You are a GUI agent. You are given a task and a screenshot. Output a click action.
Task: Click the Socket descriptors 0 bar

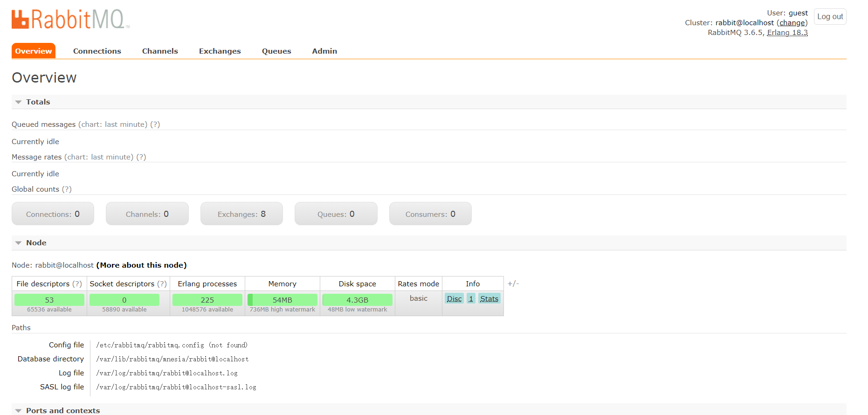124,300
